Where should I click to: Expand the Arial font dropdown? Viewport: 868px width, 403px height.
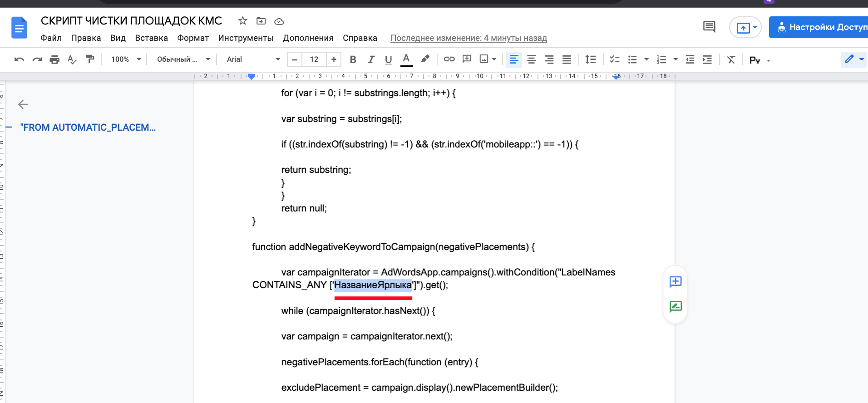click(253, 59)
